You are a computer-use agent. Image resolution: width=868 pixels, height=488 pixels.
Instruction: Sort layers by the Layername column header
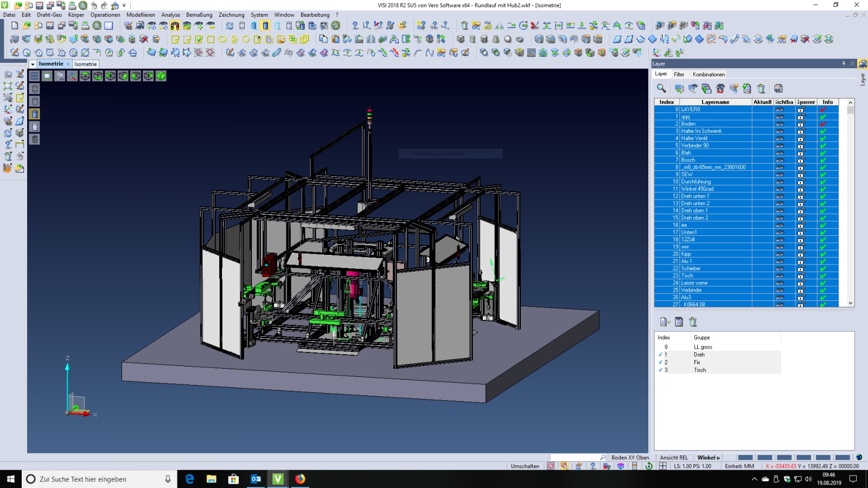[x=716, y=102]
